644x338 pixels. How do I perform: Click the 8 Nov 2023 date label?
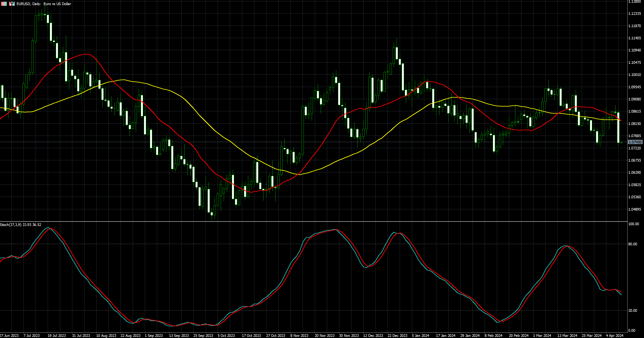[299, 336]
